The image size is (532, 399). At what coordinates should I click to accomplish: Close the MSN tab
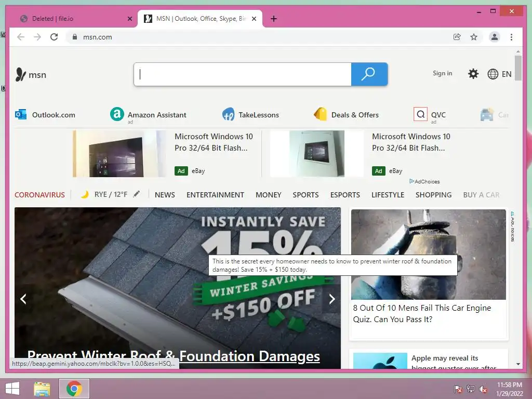point(254,19)
